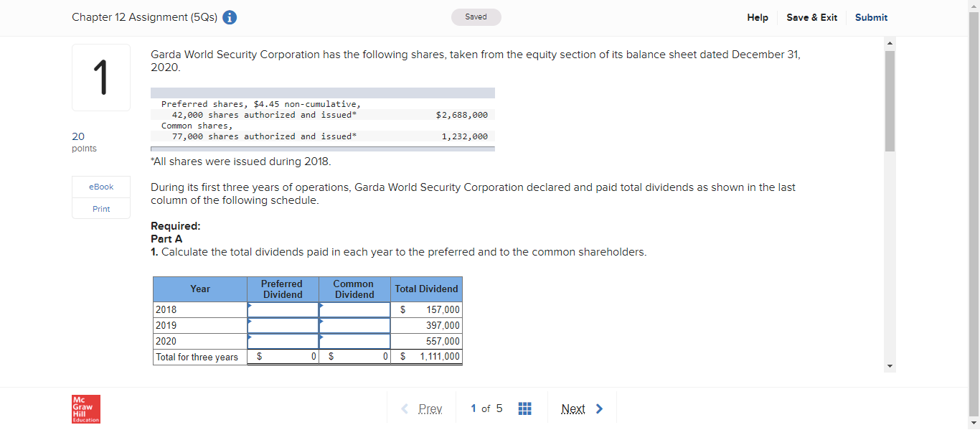This screenshot has height=430, width=980.
Task: Open the eBook resource
Action: point(101,187)
